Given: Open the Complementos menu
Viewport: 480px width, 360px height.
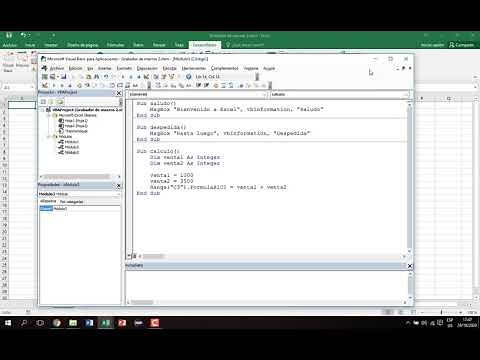Looking at the screenshot, I should point(225,68).
